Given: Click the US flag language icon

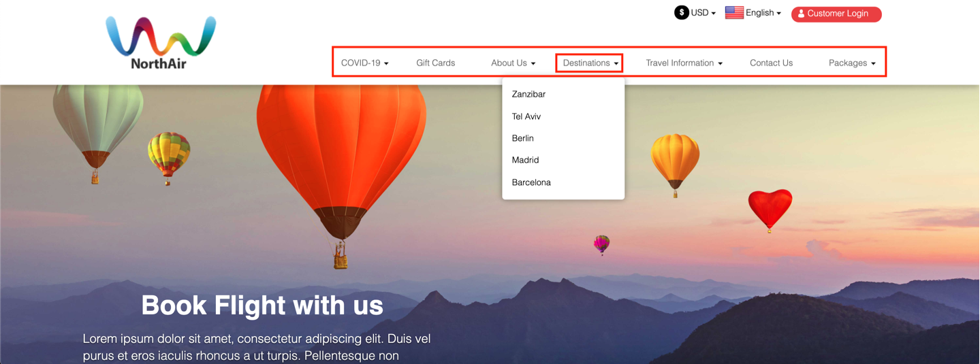Looking at the screenshot, I should (x=734, y=12).
